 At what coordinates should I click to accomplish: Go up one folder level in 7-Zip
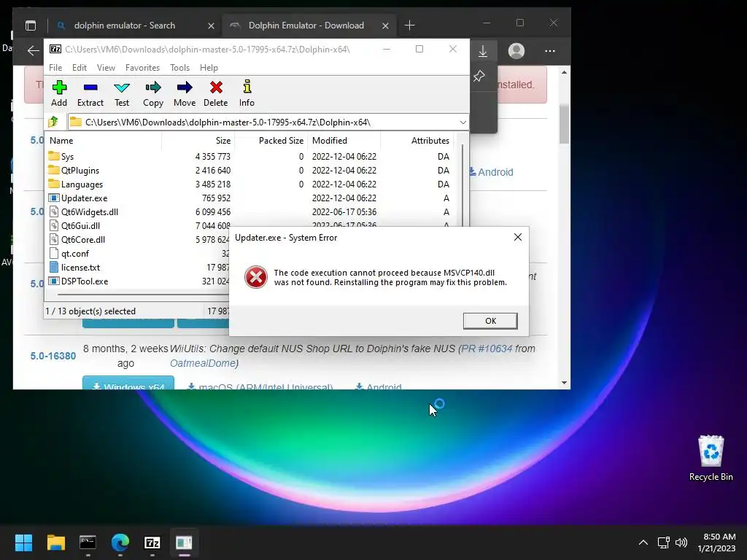(53, 122)
